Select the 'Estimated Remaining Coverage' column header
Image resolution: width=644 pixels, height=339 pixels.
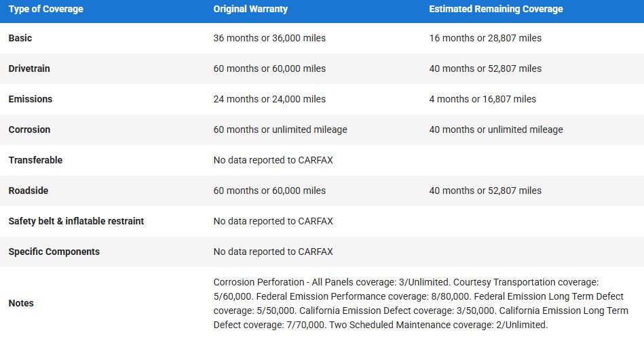pyautogui.click(x=496, y=9)
